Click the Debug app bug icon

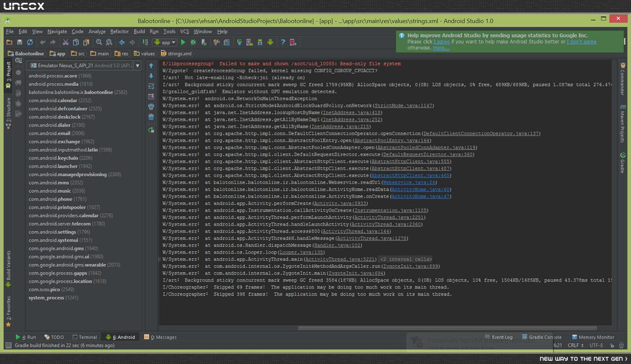pos(193,42)
